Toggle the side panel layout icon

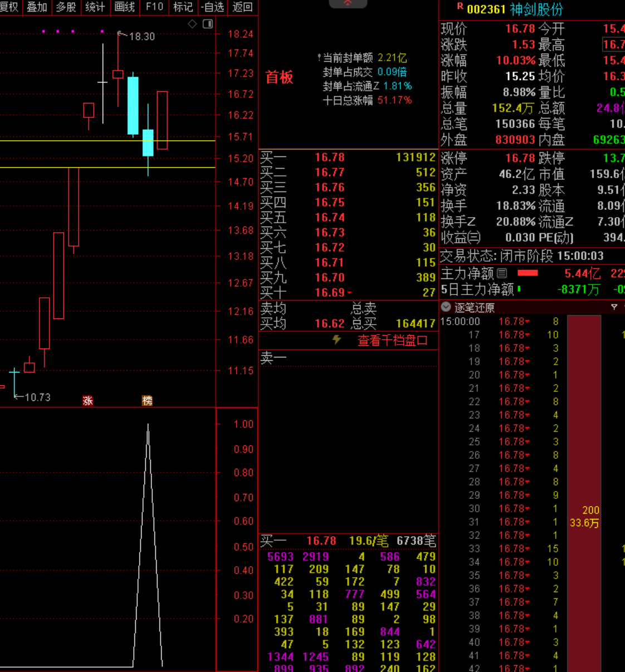(208, 24)
